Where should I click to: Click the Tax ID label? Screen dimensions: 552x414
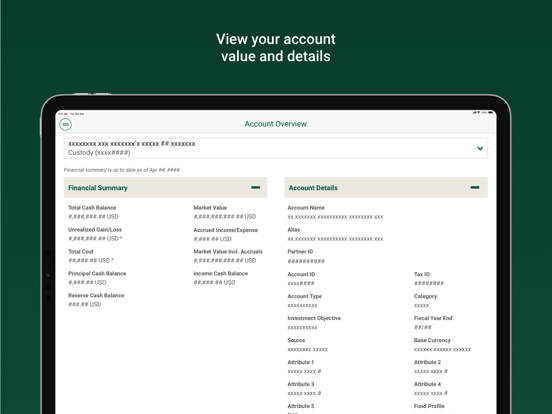(x=422, y=274)
